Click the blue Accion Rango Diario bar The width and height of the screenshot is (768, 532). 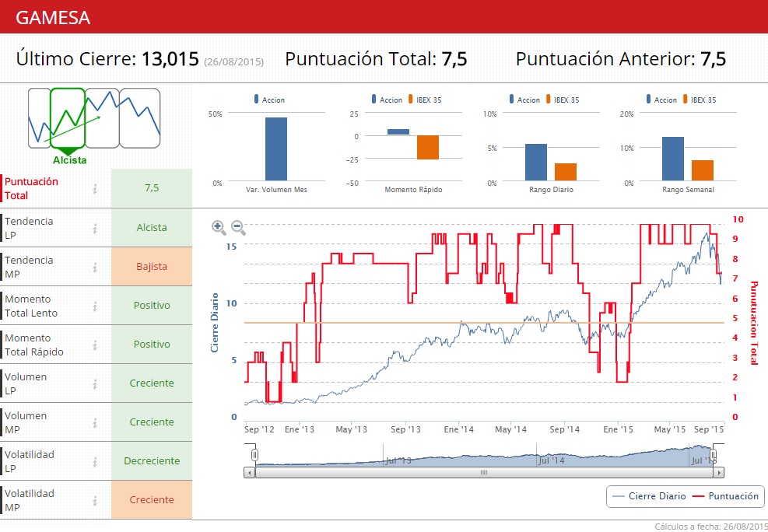pyautogui.click(x=536, y=163)
